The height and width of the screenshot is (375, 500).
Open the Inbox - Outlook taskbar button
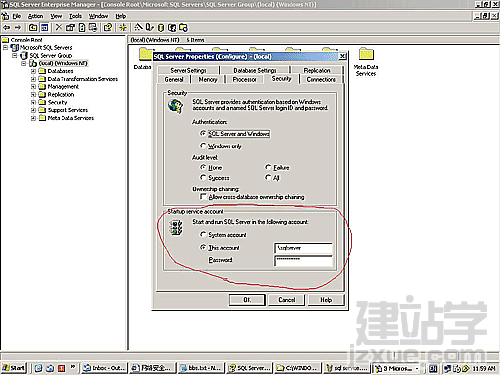(x=104, y=368)
